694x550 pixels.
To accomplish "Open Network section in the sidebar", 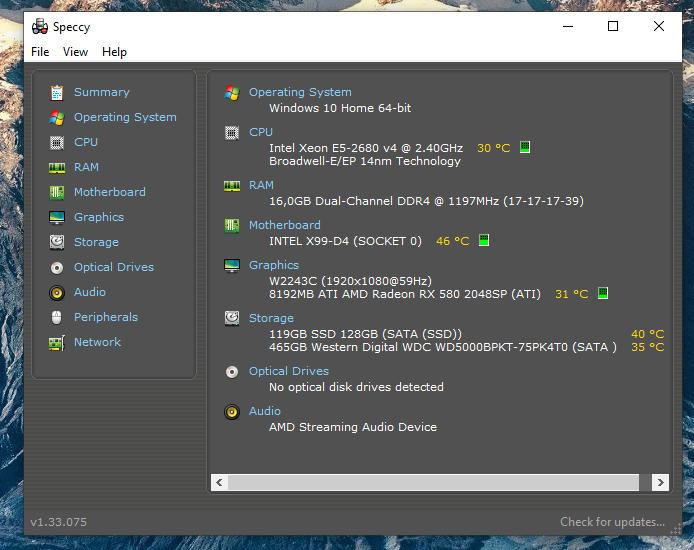I will point(97,342).
